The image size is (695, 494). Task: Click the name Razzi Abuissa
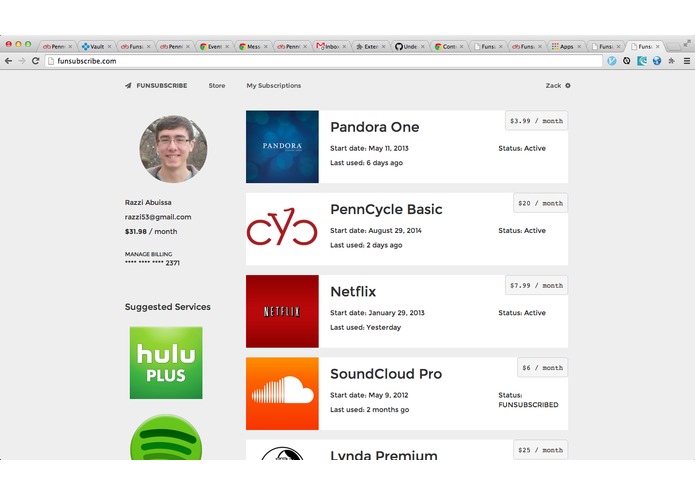point(148,202)
